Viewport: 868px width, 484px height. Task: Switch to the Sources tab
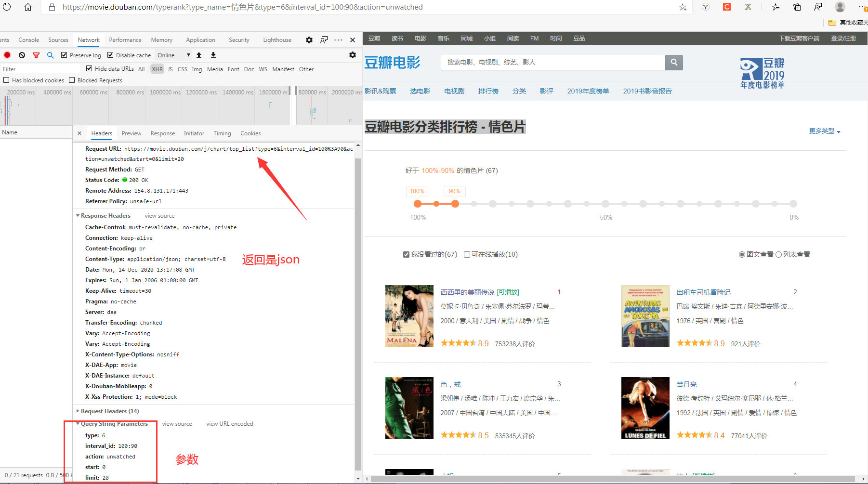pos(58,40)
